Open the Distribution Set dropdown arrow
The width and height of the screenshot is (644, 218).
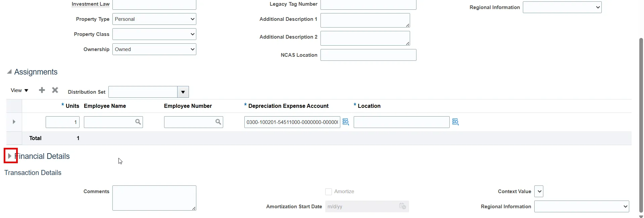(183, 92)
